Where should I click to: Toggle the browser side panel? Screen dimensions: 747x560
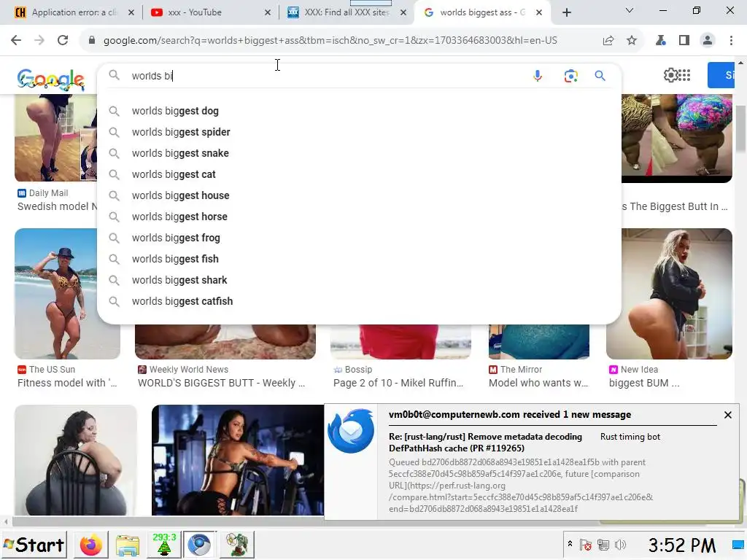[x=684, y=41]
